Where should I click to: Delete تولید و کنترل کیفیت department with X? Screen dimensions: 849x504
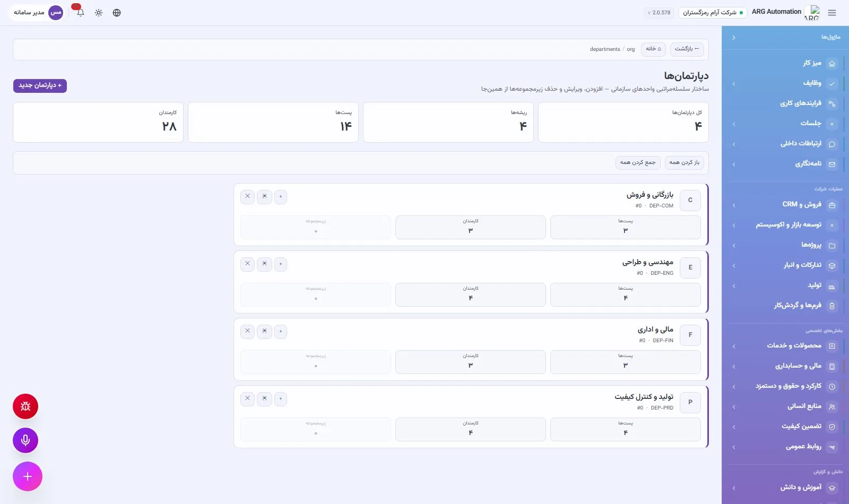[247, 399]
